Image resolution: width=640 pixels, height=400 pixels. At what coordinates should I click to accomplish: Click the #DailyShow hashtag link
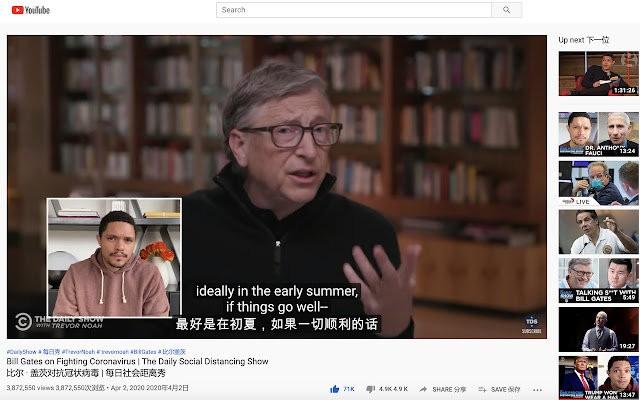point(19,352)
